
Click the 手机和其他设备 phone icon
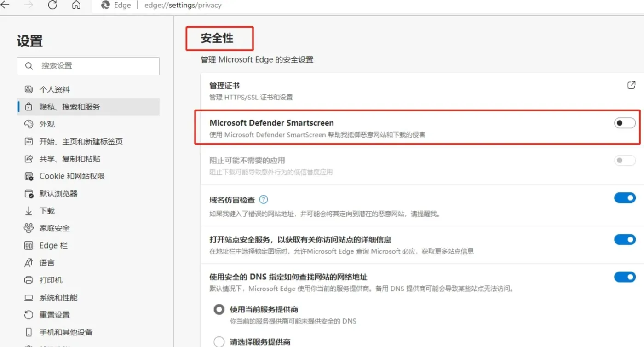(29, 332)
